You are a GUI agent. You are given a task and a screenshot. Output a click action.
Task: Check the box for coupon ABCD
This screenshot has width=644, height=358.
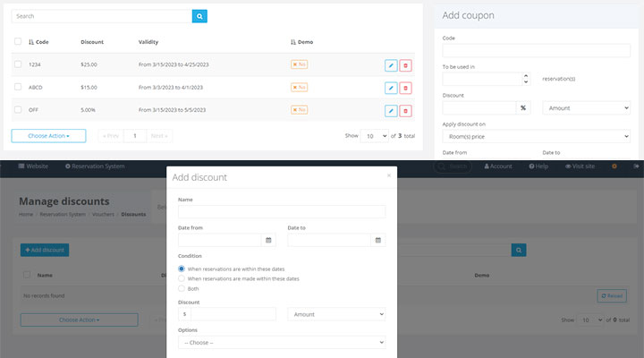coord(18,87)
